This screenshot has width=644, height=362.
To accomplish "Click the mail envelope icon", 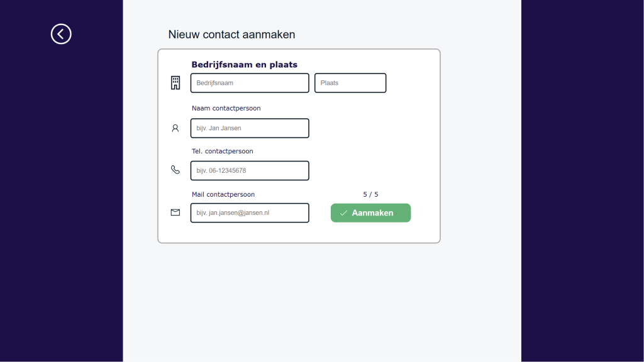I will pyautogui.click(x=175, y=212).
